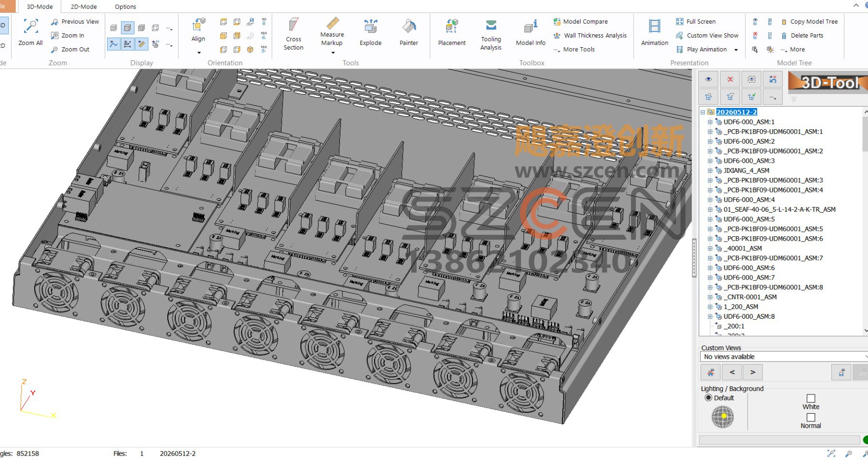Toggle the wireframe display mode

pos(155,28)
